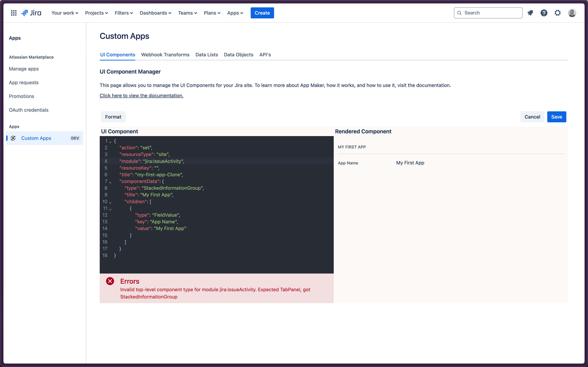Click the documentation hyperlink
Viewport: 588px width, 367px height.
tap(141, 95)
